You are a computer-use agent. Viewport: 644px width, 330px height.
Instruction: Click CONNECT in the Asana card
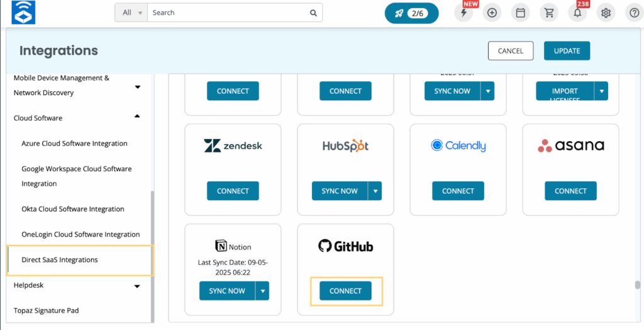click(x=570, y=191)
